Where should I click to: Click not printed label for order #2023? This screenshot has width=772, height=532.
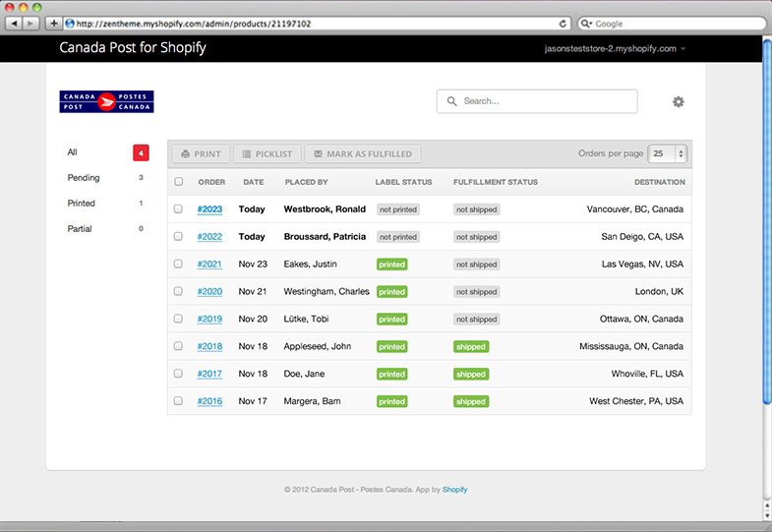[x=398, y=209]
